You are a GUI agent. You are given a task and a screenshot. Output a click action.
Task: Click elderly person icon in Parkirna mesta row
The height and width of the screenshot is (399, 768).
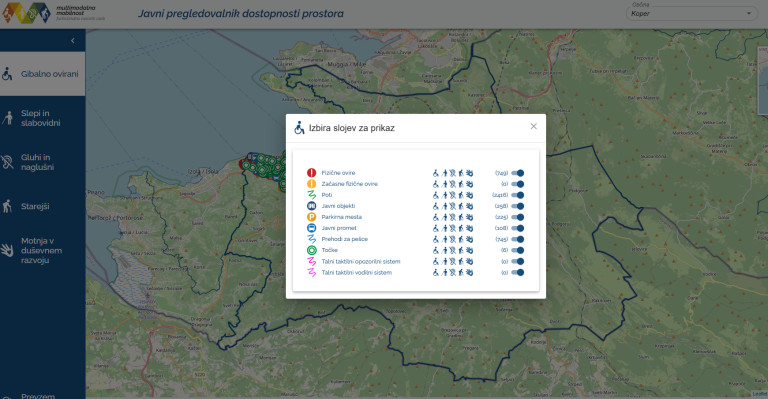(461, 217)
